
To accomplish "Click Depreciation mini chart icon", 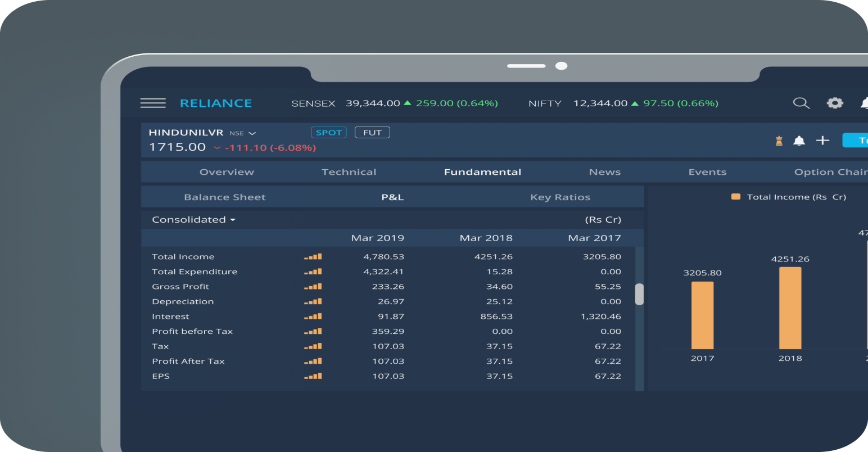I will point(313,302).
